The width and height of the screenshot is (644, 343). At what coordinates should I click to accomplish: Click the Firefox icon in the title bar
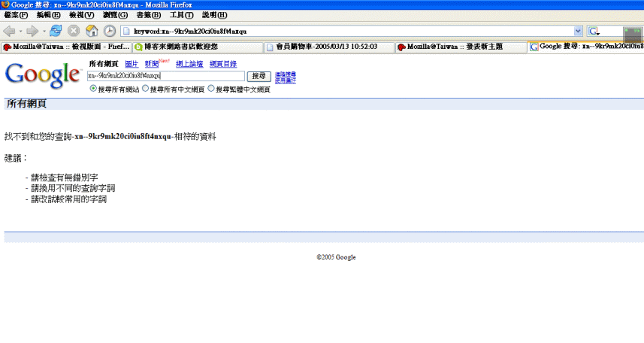point(5,5)
